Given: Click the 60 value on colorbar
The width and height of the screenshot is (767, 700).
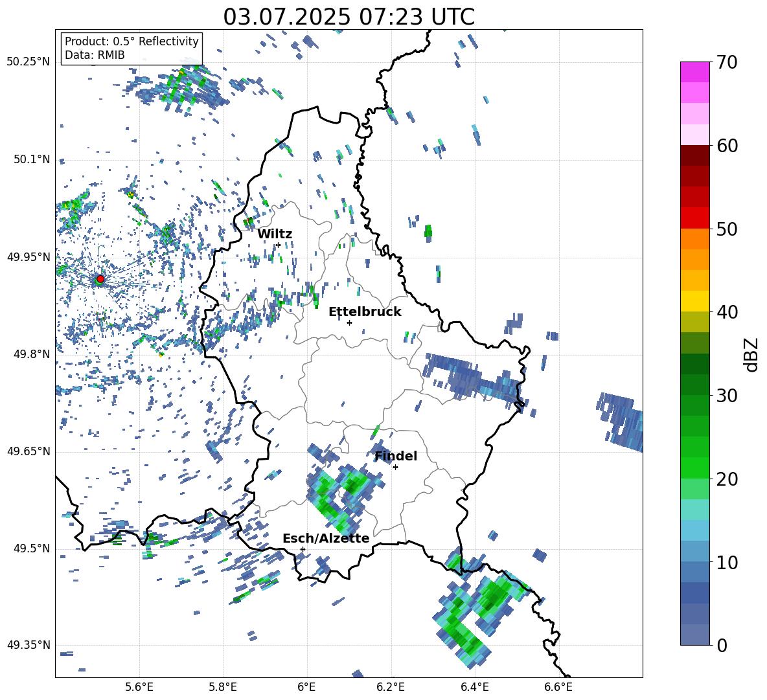Looking at the screenshot, I should 727,146.
